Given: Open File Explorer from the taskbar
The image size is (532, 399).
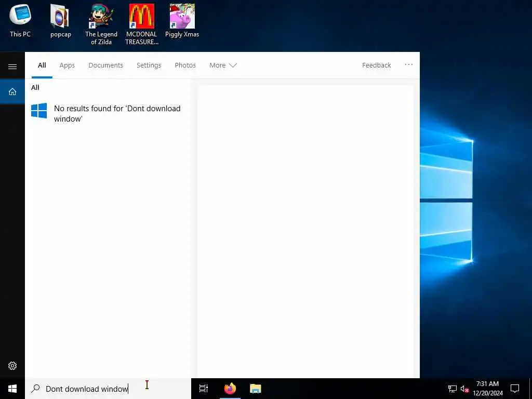Looking at the screenshot, I should [x=256, y=389].
